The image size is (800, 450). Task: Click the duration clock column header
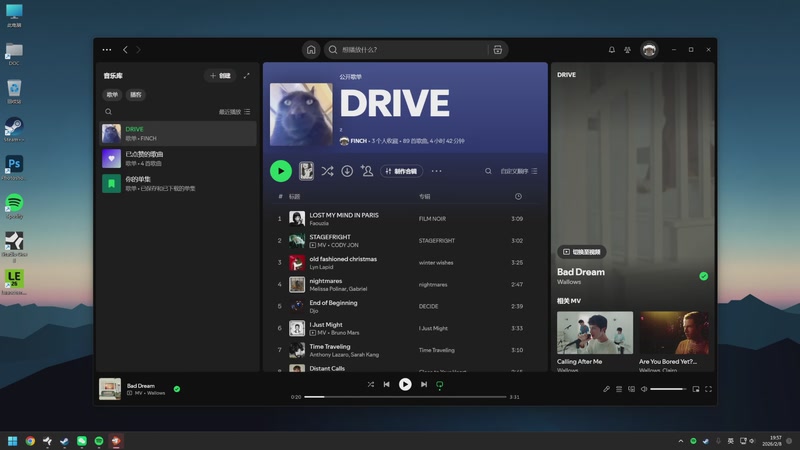tap(518, 196)
